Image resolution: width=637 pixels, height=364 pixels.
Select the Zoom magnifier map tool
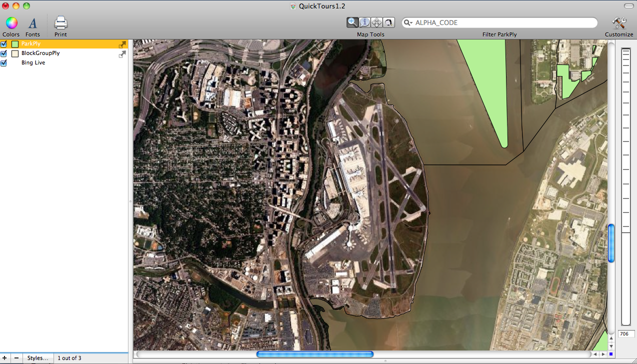coord(352,22)
